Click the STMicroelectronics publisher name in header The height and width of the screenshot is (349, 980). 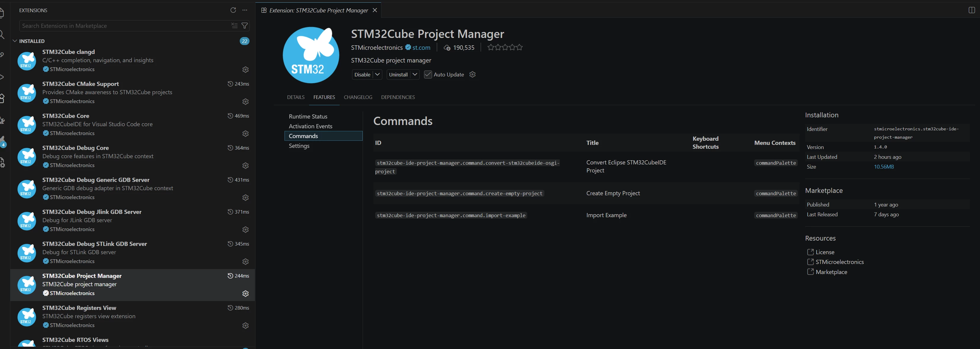tap(377, 47)
